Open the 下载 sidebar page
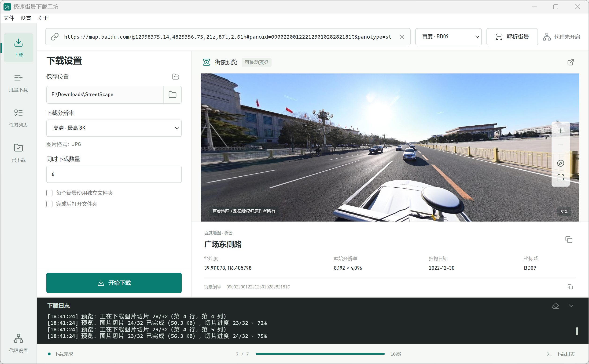This screenshot has width=589, height=364. 18,48
